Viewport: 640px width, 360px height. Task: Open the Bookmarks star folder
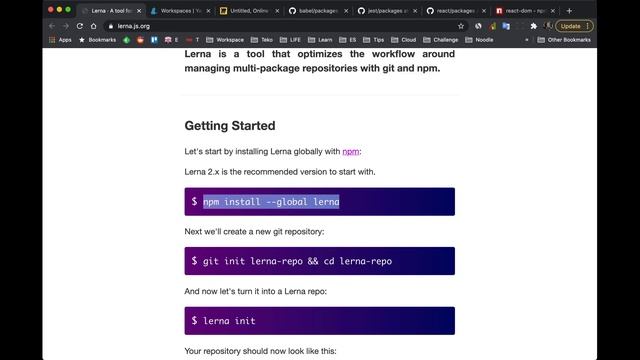(x=97, y=40)
